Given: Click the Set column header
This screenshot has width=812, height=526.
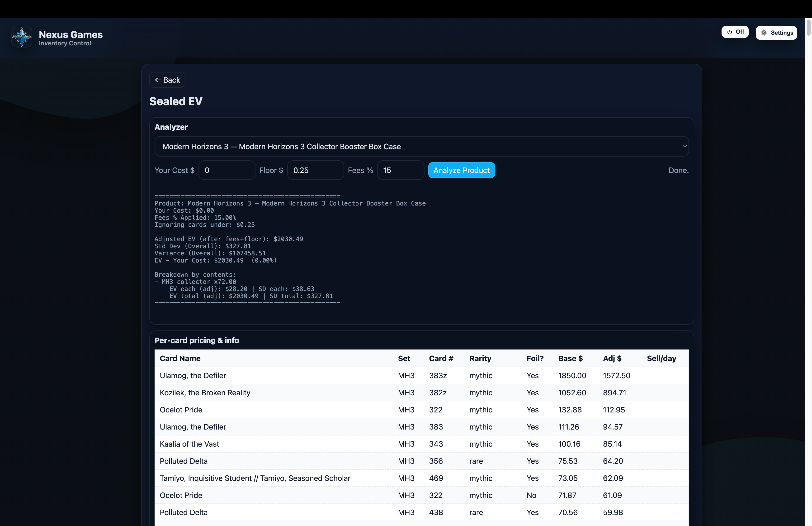Looking at the screenshot, I should point(404,359).
